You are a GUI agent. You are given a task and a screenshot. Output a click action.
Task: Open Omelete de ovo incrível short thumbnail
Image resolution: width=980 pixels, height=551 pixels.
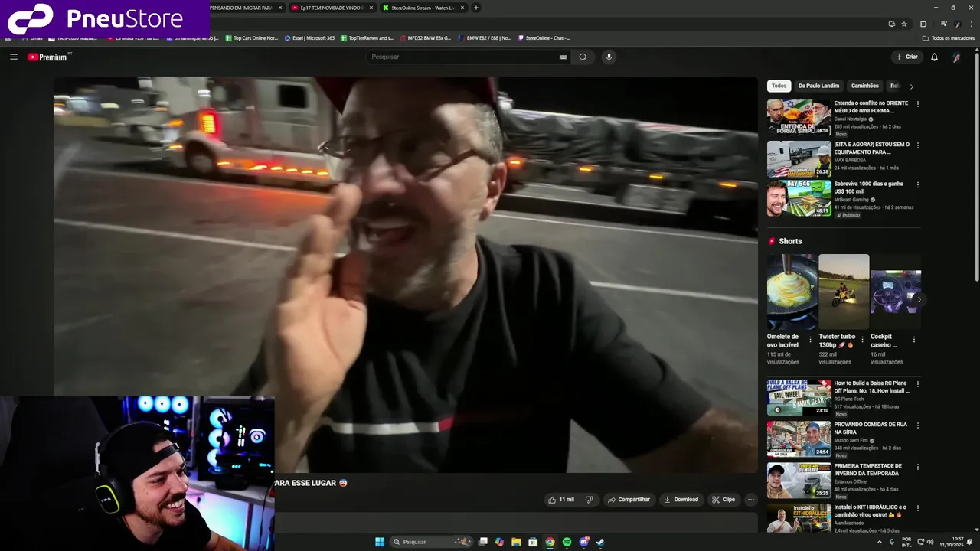[x=792, y=292]
